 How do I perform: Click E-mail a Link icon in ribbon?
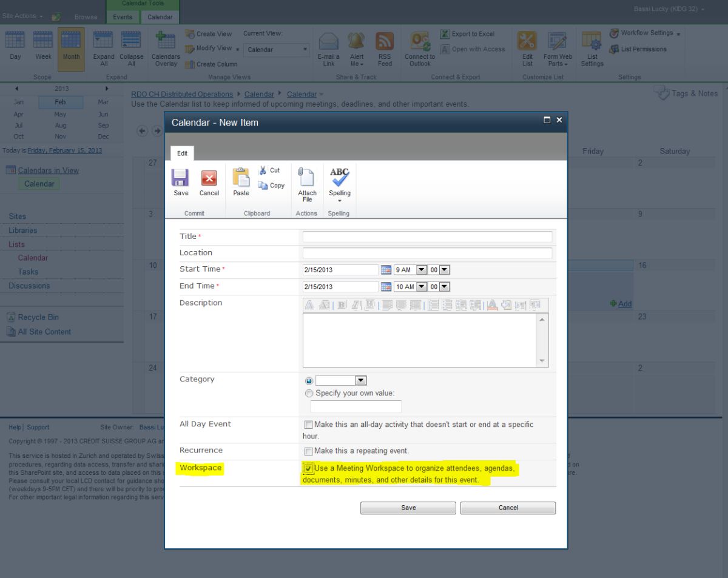pyautogui.click(x=329, y=41)
